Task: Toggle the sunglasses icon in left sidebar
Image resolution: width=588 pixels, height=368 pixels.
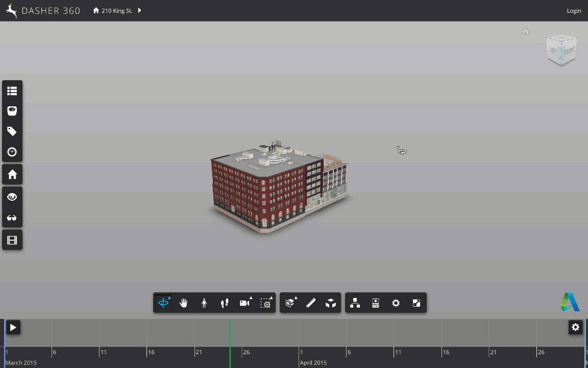Action: pyautogui.click(x=12, y=218)
